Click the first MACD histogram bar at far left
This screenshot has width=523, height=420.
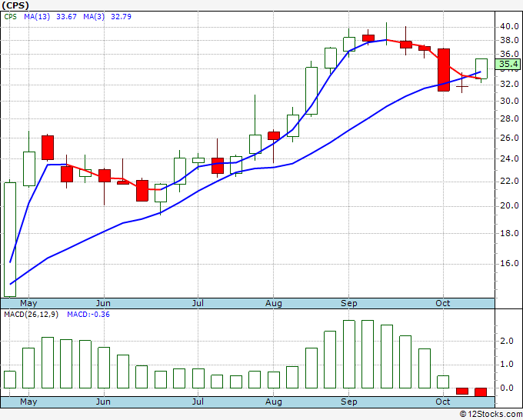pos(10,380)
